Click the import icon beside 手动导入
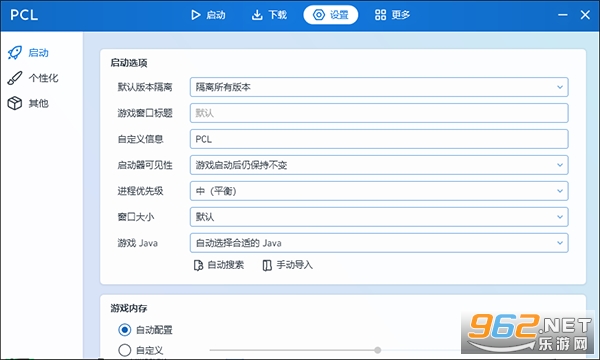Screen dimensions: 600x360 [267, 265]
